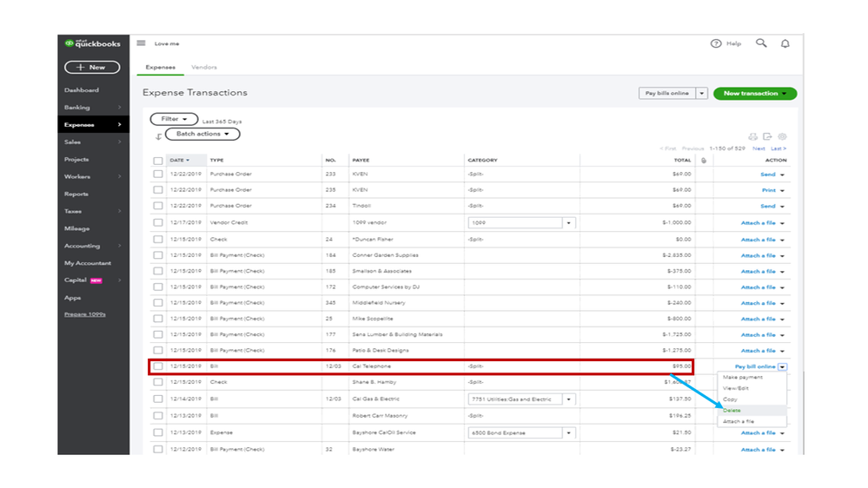Image resolution: width=868 pixels, height=488 pixels.
Task: Click the batch actions arrow icon
Action: [158, 136]
